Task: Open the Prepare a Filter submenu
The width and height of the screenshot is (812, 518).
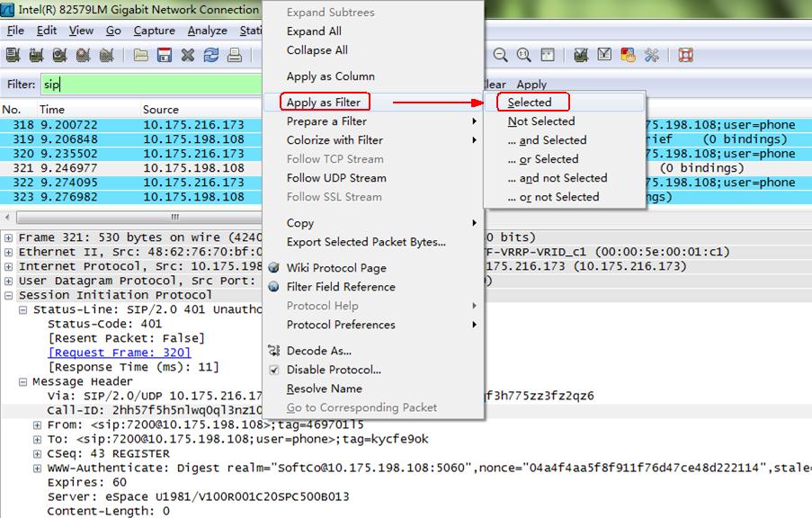Action: 374,121
